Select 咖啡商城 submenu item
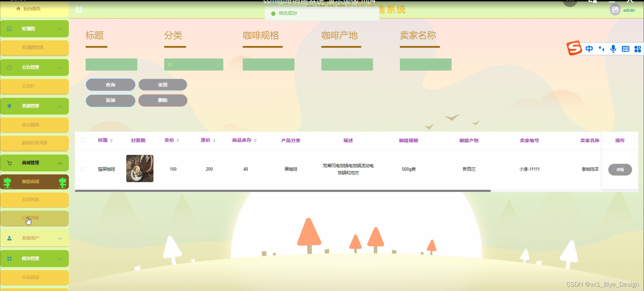Image resolution: width=644 pixels, height=291 pixels. 34,182
